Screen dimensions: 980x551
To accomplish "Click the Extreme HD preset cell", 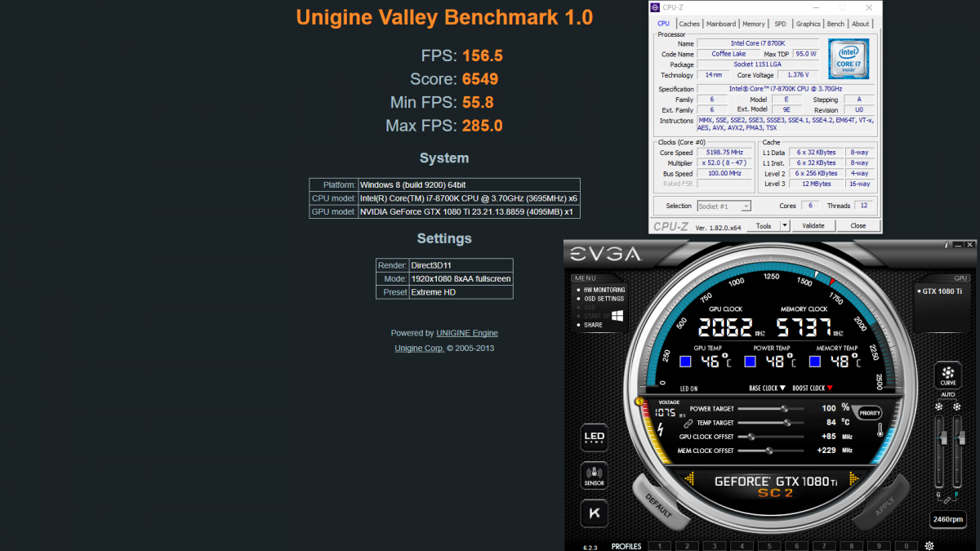I will click(461, 292).
